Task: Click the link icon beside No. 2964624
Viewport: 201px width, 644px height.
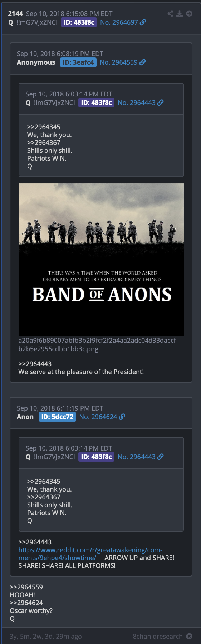Action: [x=122, y=417]
